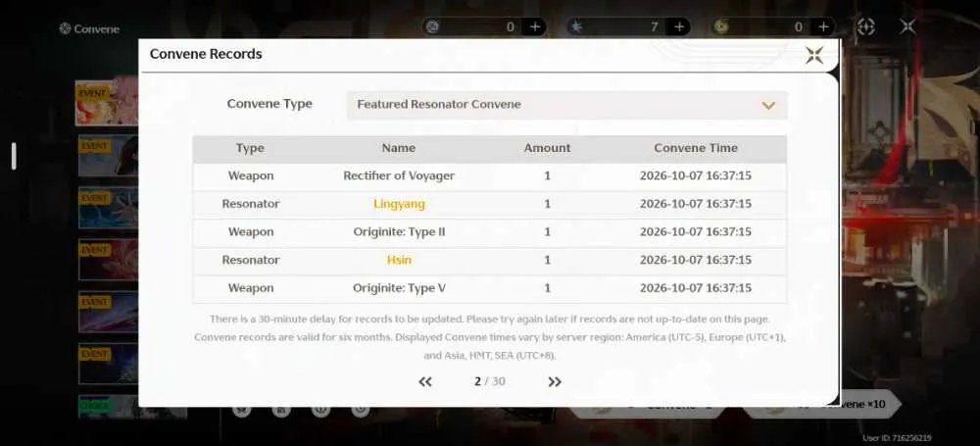Click the Convene Type label
Screen dimensions: 980x446
269,104
